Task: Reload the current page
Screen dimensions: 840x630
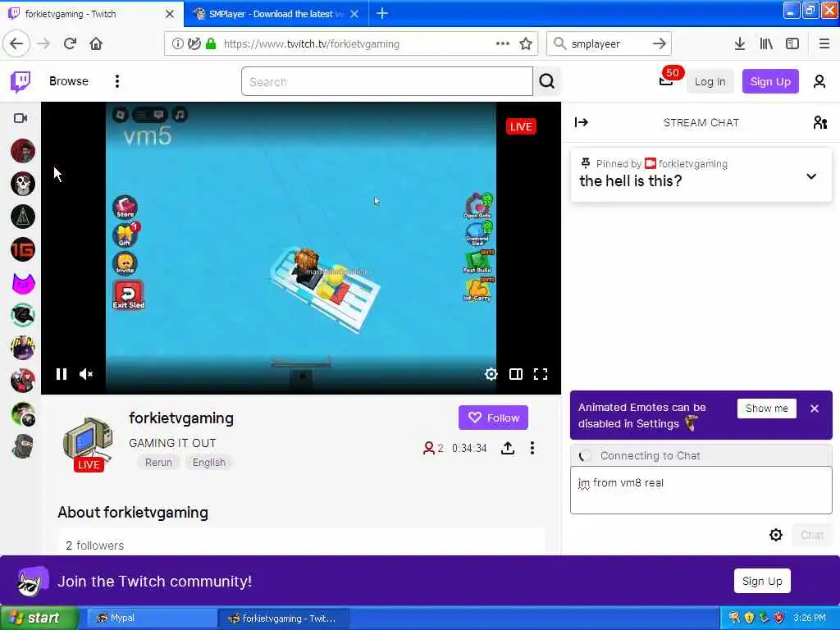Action: 70,44
